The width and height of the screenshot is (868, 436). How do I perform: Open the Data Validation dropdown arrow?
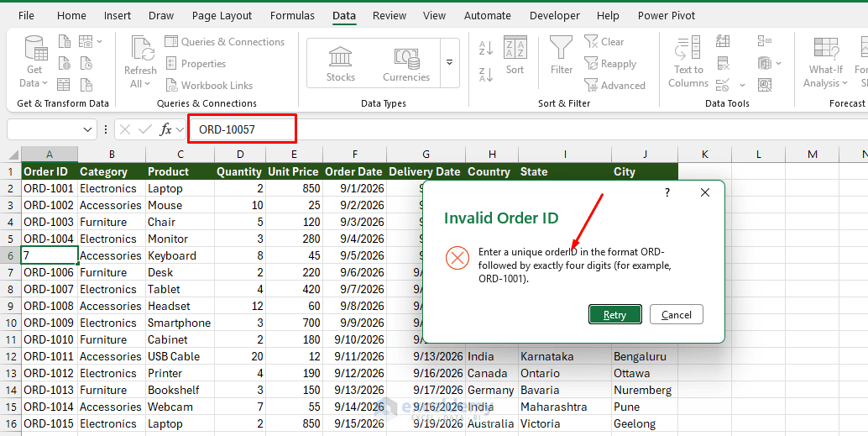tap(742, 86)
